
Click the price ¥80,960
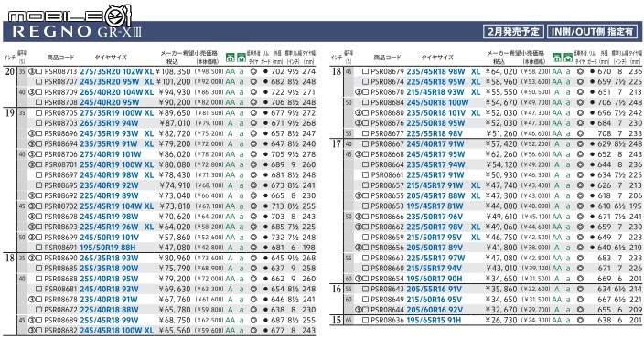pos(175,258)
